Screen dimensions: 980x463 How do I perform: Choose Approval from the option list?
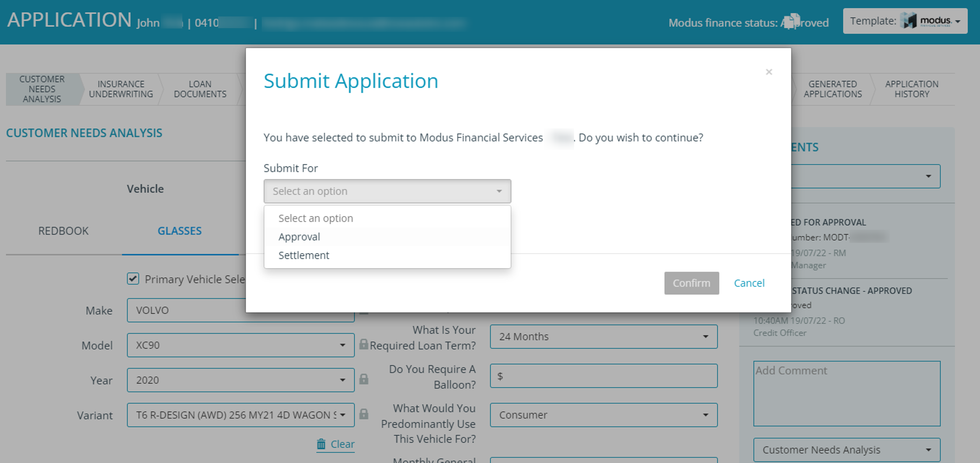(x=387, y=237)
